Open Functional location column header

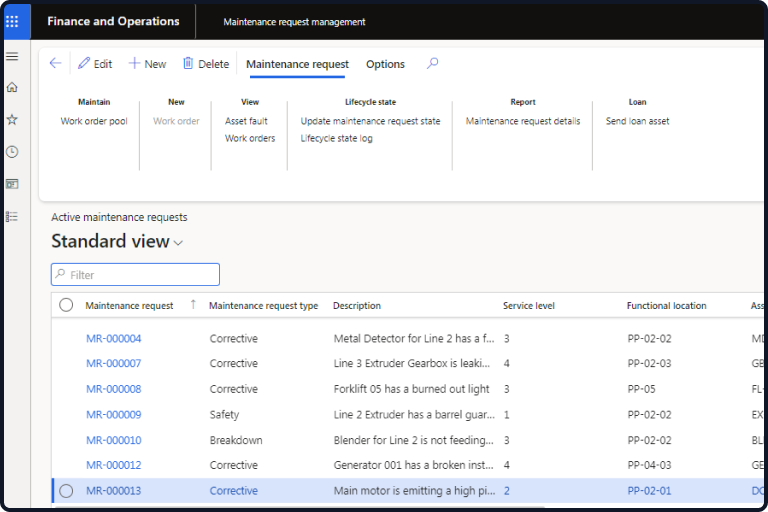(x=666, y=306)
